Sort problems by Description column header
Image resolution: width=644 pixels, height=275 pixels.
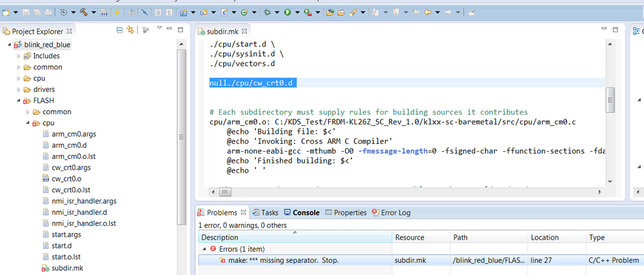point(295,237)
